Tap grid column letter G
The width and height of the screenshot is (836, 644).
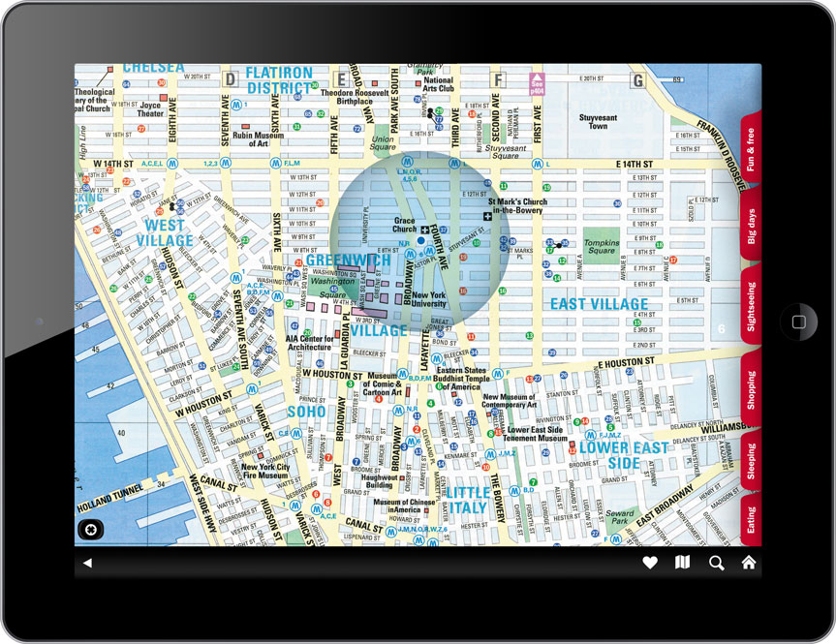637,80
